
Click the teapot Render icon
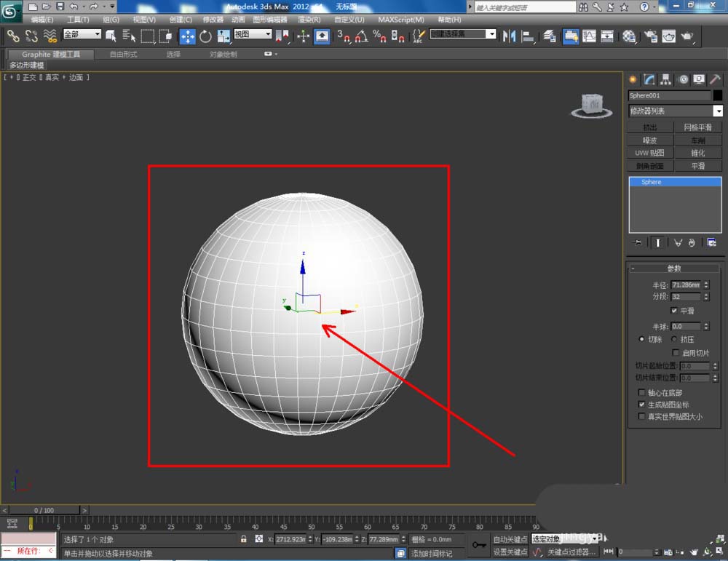point(687,36)
